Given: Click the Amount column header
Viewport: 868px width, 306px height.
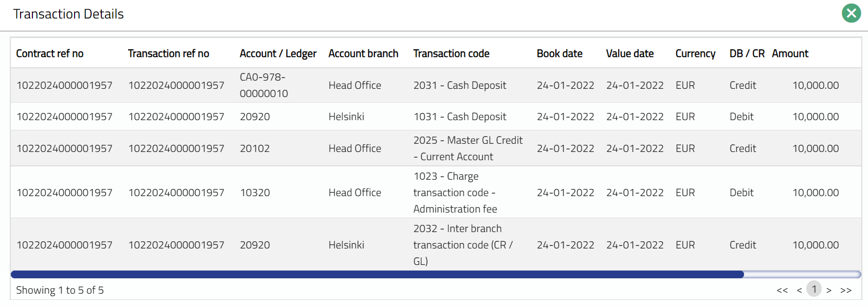Looking at the screenshot, I should pos(790,53).
